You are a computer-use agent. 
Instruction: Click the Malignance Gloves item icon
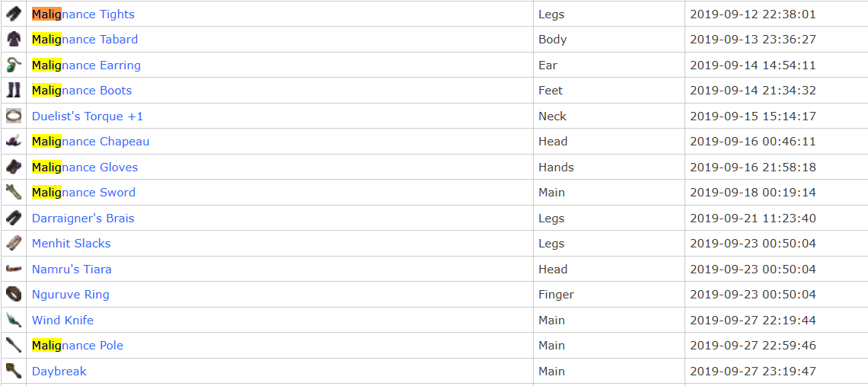point(14,167)
